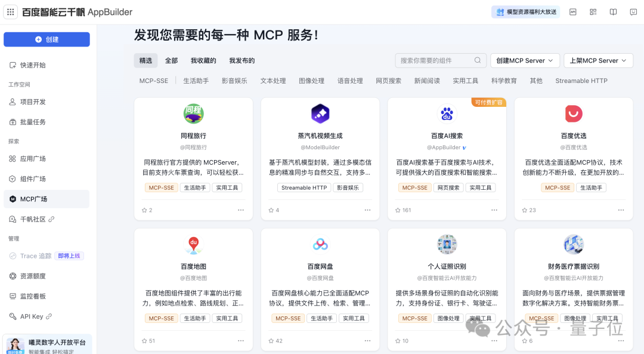Star the 同程旅行 MCP card
The height and width of the screenshot is (354, 644).
click(144, 210)
